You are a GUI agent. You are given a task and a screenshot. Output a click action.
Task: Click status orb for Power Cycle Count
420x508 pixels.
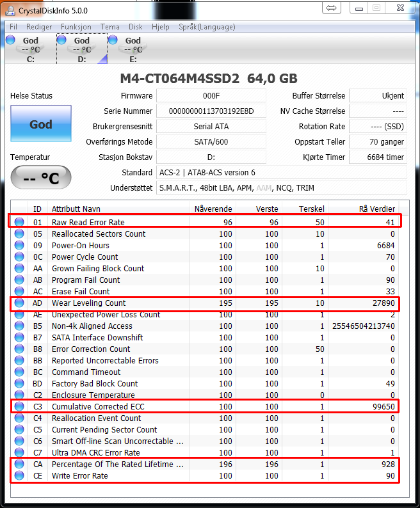click(x=19, y=257)
